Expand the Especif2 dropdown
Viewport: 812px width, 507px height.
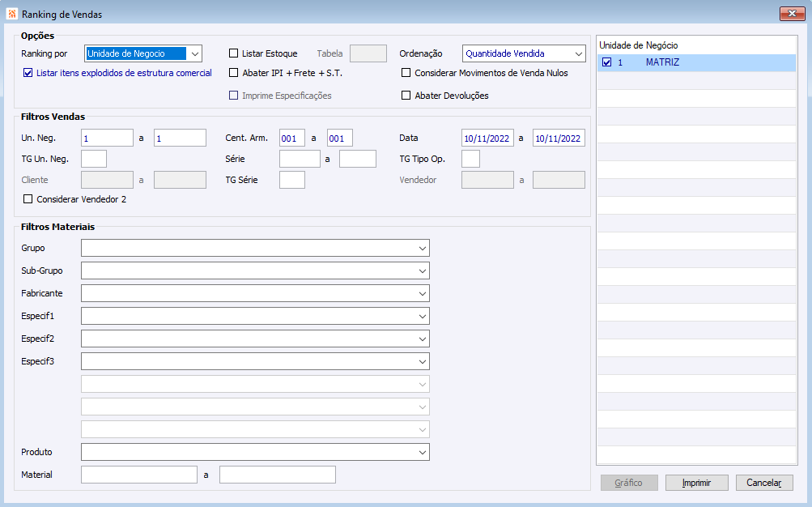(423, 339)
